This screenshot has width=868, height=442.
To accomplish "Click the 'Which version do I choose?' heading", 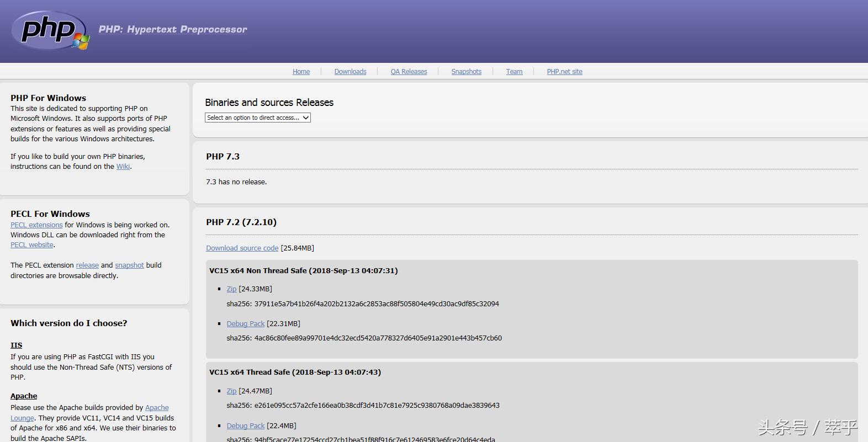I will (68, 323).
